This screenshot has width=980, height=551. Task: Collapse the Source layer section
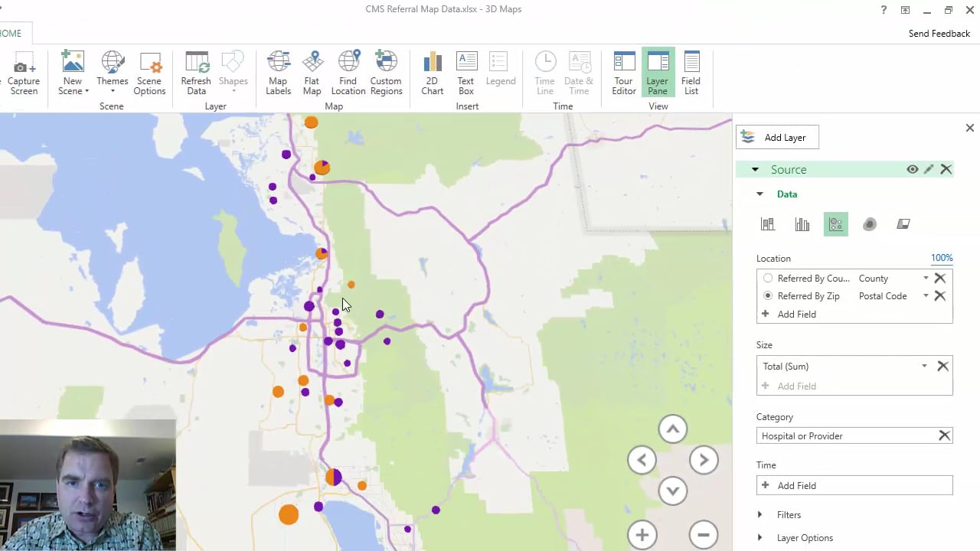pyautogui.click(x=755, y=170)
